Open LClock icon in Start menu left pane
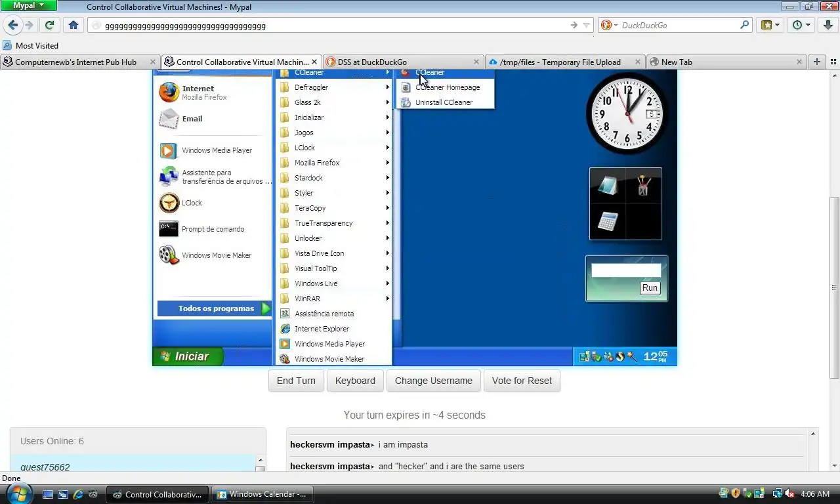 pos(169,203)
